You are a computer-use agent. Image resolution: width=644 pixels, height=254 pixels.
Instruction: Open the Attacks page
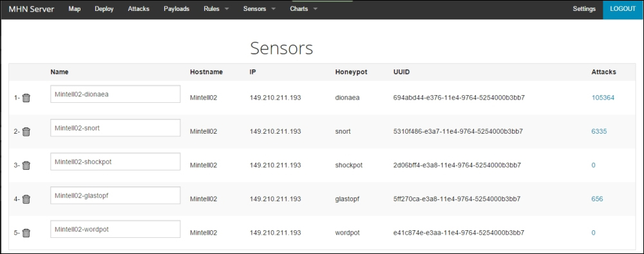(138, 9)
